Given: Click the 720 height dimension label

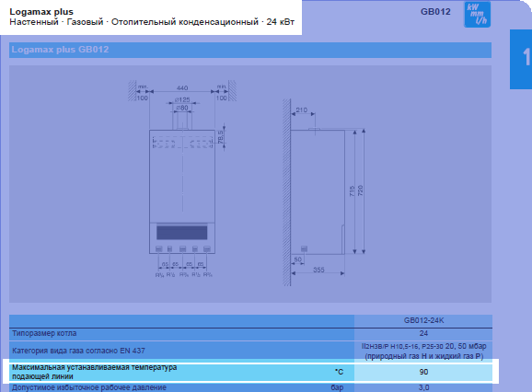Looking at the screenshot, I should click(360, 190).
